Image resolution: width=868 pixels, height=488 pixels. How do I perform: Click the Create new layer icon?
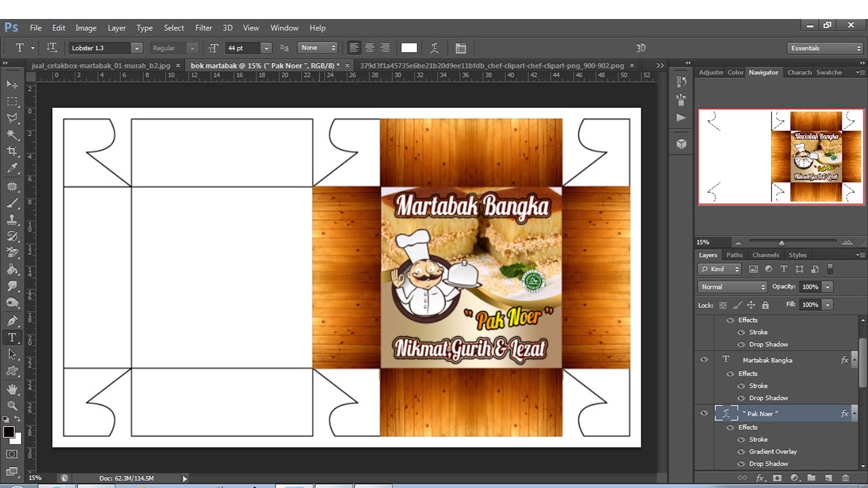point(827,478)
